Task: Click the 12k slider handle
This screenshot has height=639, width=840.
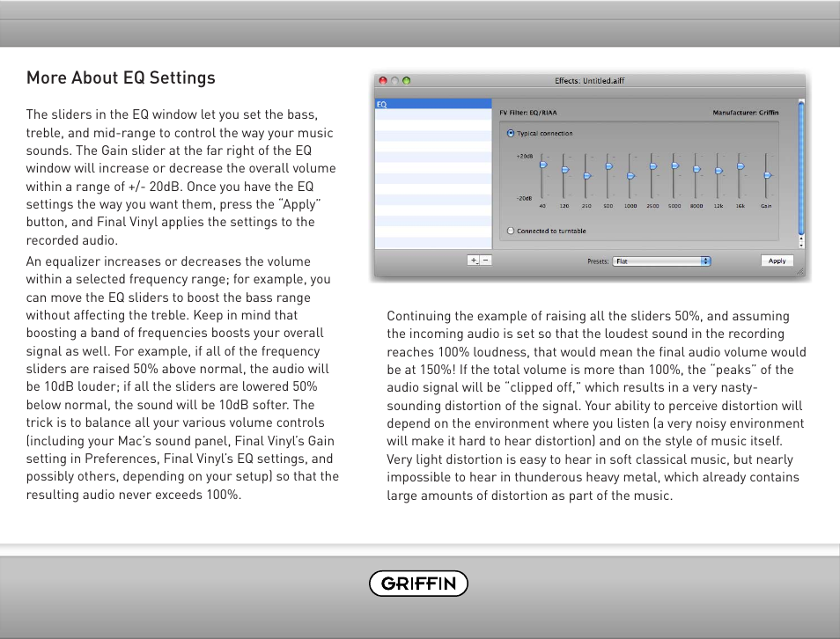Action: tap(718, 171)
